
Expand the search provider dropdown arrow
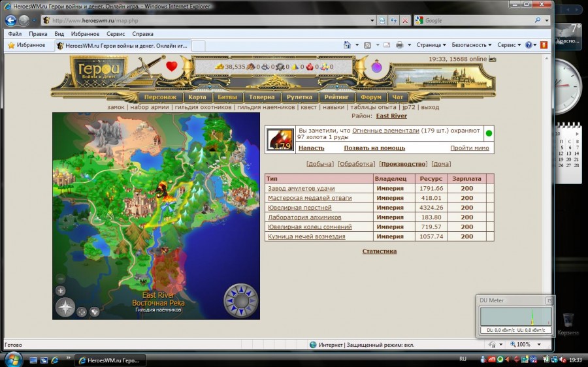point(547,21)
